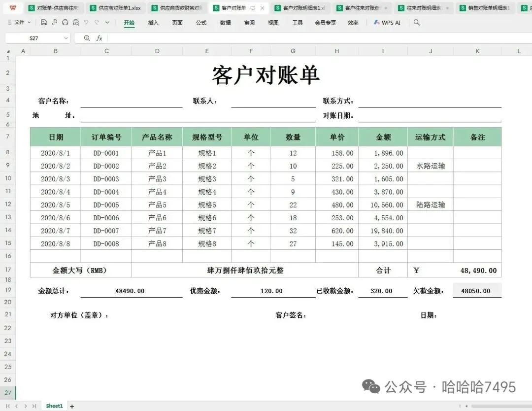Add a new sheet with plus button

point(72,406)
